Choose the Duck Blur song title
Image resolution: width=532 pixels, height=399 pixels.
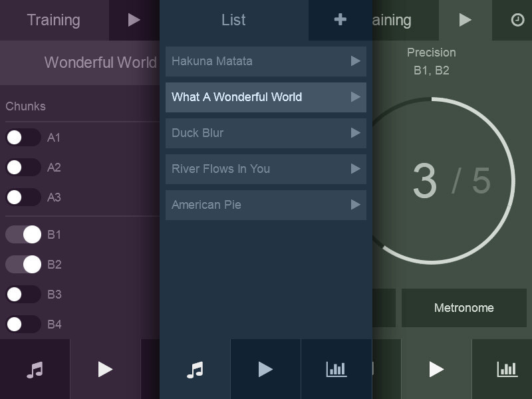click(x=198, y=133)
